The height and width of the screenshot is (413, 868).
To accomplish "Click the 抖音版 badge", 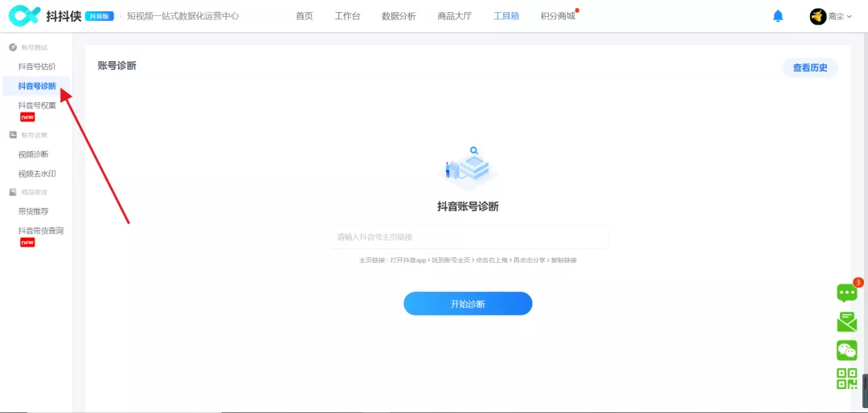I will pyautogui.click(x=100, y=16).
